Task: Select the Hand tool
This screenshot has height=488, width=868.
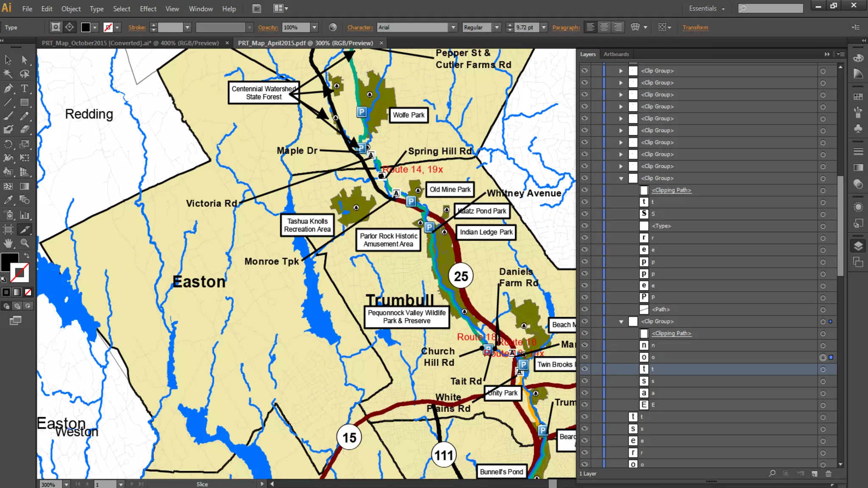Action: (8, 243)
